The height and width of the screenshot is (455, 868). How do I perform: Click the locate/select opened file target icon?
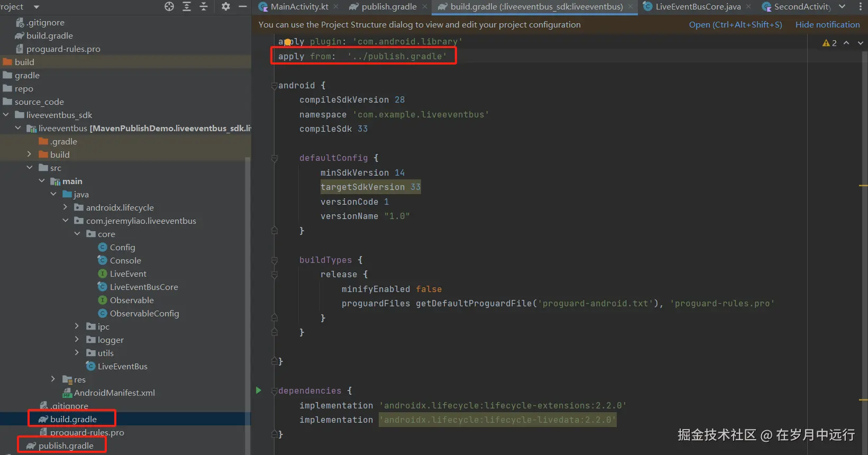[169, 6]
